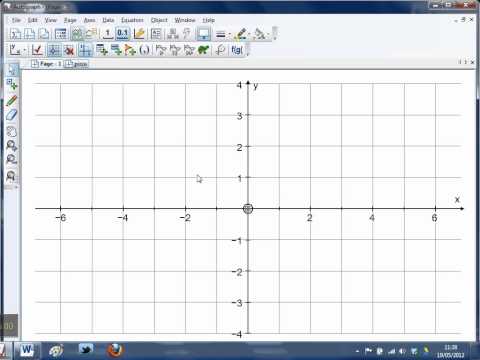Select the pen colour highlighter icon
Viewport: 480px width, 360px height.
(241, 34)
